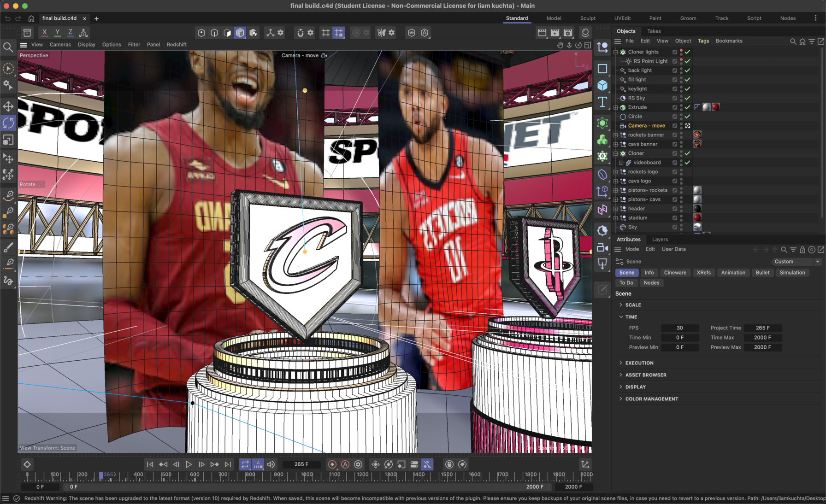Screen dimensions: 826x504
Task: Switch to the Sculpt layout tab
Action: (x=588, y=18)
